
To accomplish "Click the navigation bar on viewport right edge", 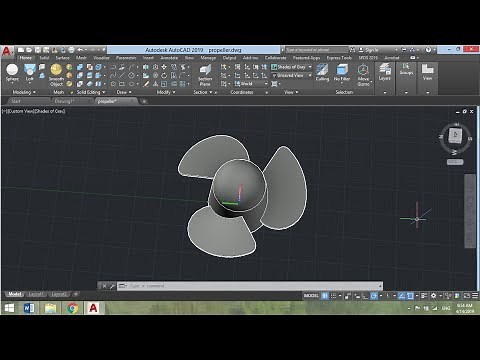I will click(x=470, y=211).
